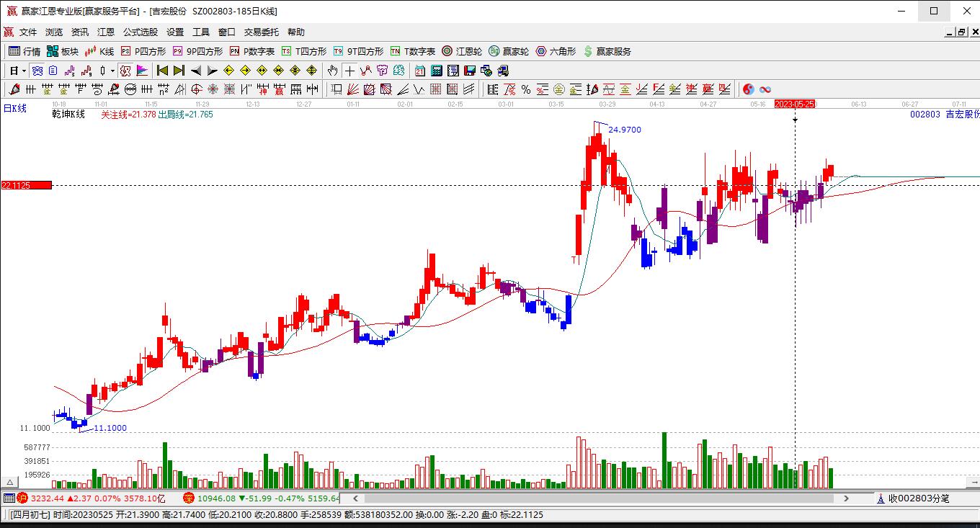The height and width of the screenshot is (528, 980).
Task: Click the 乾坤K线 indicator label
Action: click(x=68, y=114)
